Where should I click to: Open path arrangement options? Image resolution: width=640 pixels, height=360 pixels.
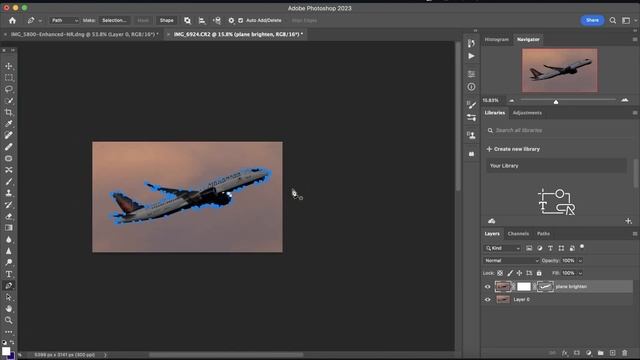[x=217, y=20]
